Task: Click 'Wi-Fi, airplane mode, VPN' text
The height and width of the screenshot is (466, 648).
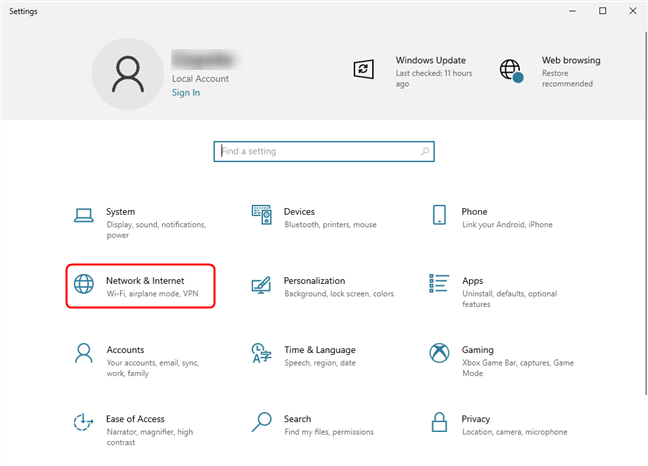Action: (x=152, y=293)
